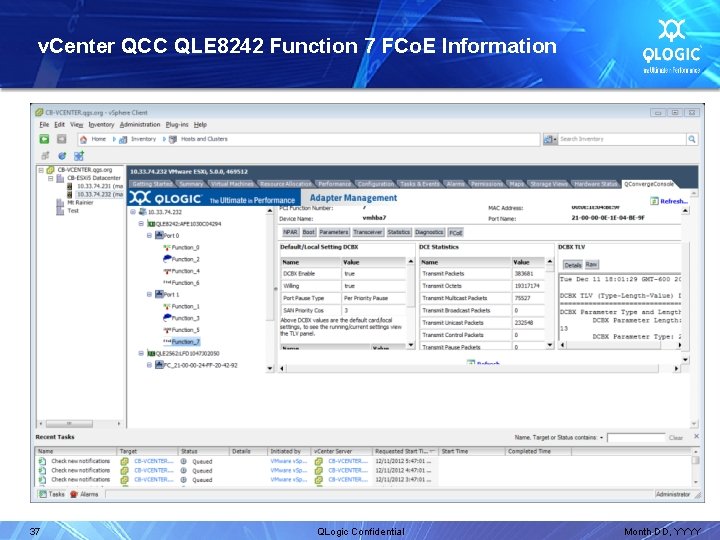The width and height of the screenshot is (720, 540).
Task: Open the search inventory type dropdown
Action: coord(550,139)
